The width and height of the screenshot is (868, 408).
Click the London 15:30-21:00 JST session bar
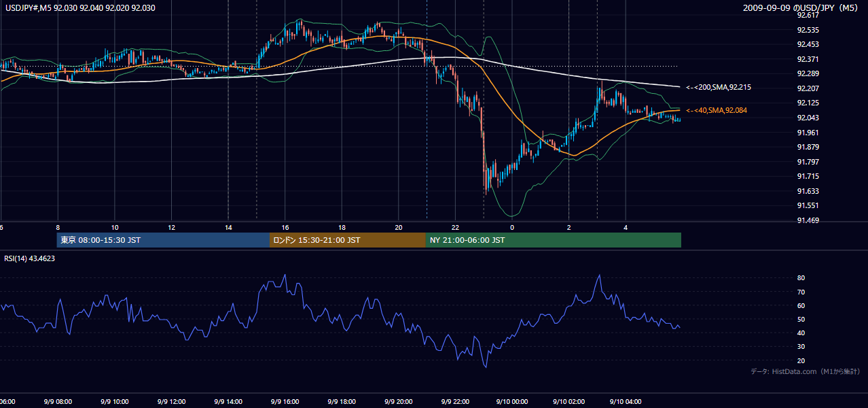(348, 240)
